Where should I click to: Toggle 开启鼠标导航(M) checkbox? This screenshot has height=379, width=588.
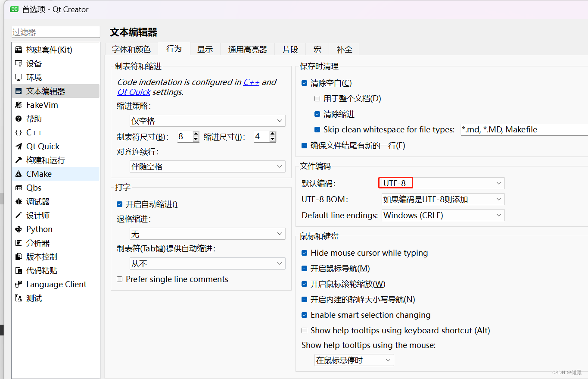click(x=305, y=269)
